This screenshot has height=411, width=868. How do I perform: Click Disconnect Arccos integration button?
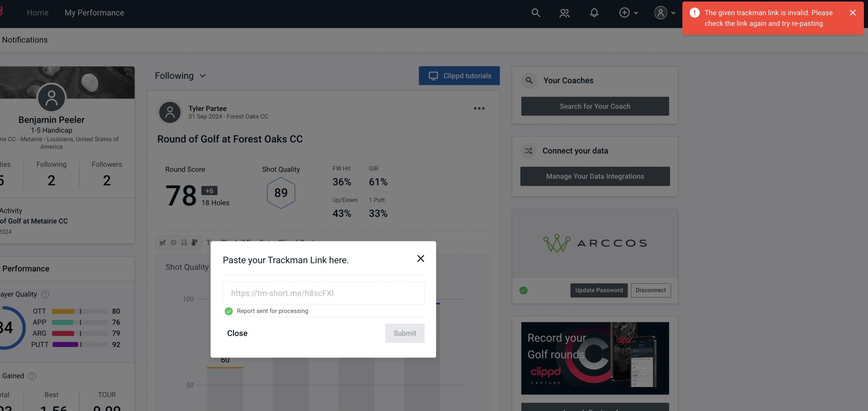(650, 290)
